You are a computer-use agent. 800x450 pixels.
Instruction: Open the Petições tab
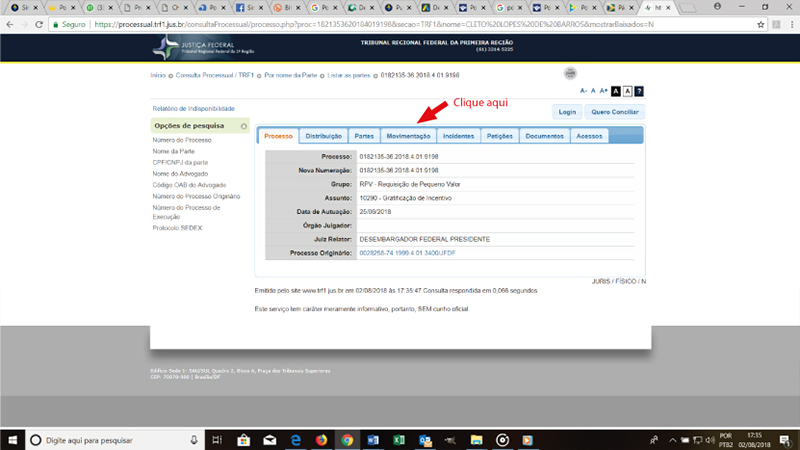tap(499, 136)
